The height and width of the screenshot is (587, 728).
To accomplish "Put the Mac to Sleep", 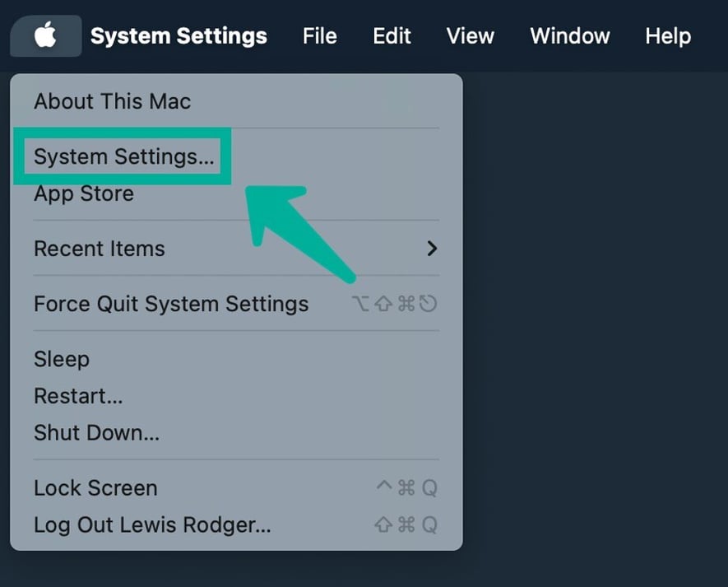I will 62,359.
